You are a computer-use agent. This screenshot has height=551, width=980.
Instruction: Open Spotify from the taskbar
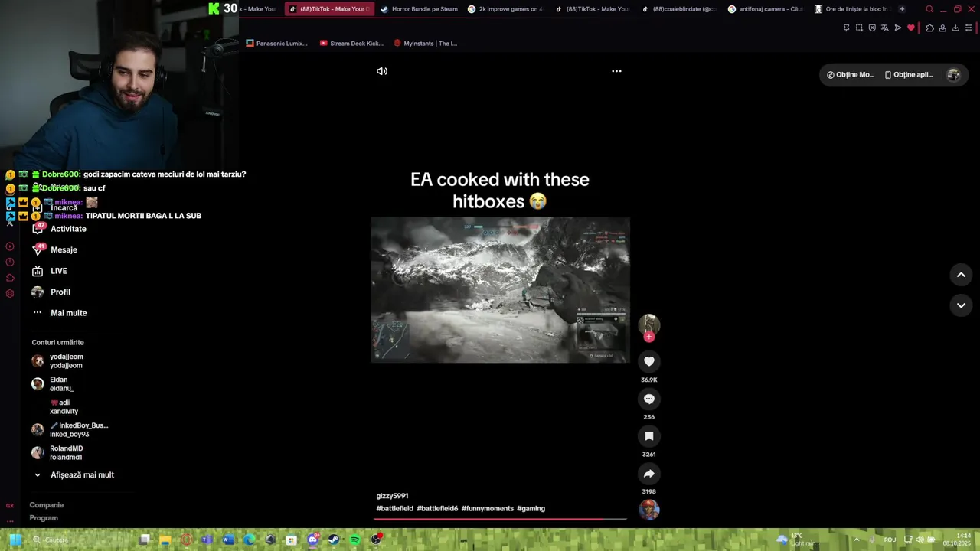[354, 540]
